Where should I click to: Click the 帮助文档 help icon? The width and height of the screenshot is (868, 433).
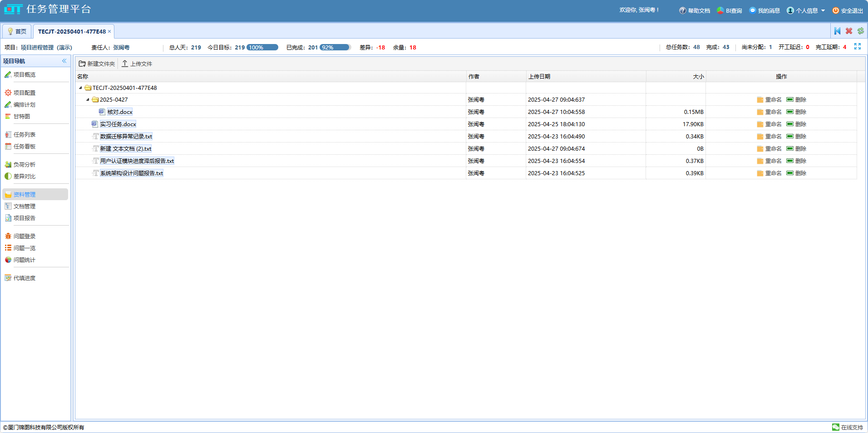click(682, 10)
